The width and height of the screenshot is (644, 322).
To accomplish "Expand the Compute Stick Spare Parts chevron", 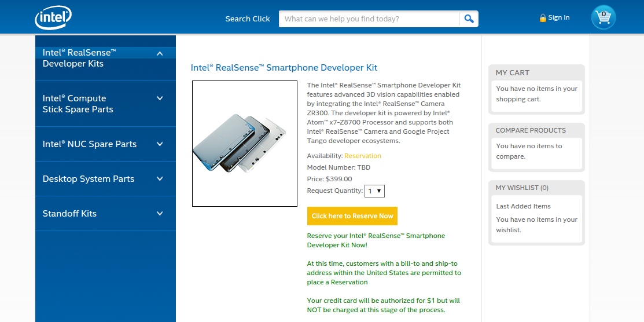I will [160, 98].
